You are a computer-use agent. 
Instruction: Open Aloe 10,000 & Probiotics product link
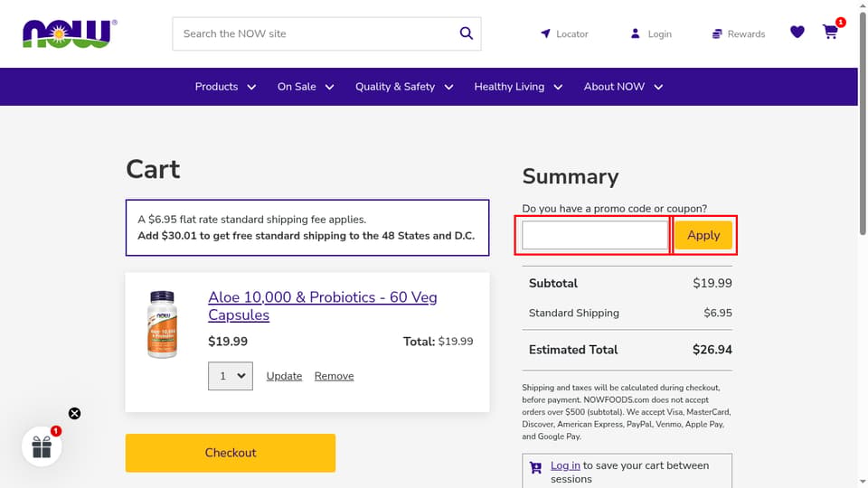323,306
